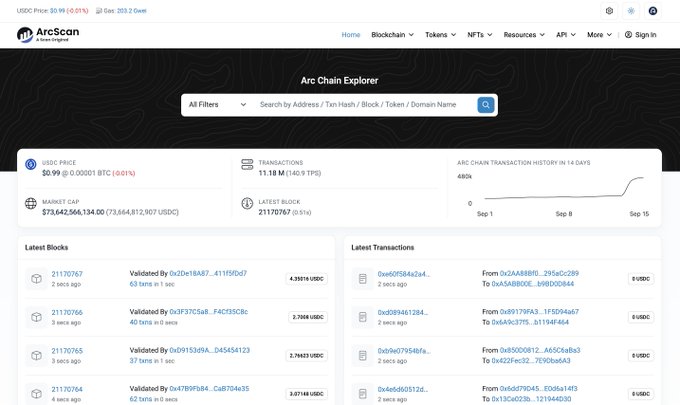Click the USDC coin icon in the stats card

click(x=30, y=164)
